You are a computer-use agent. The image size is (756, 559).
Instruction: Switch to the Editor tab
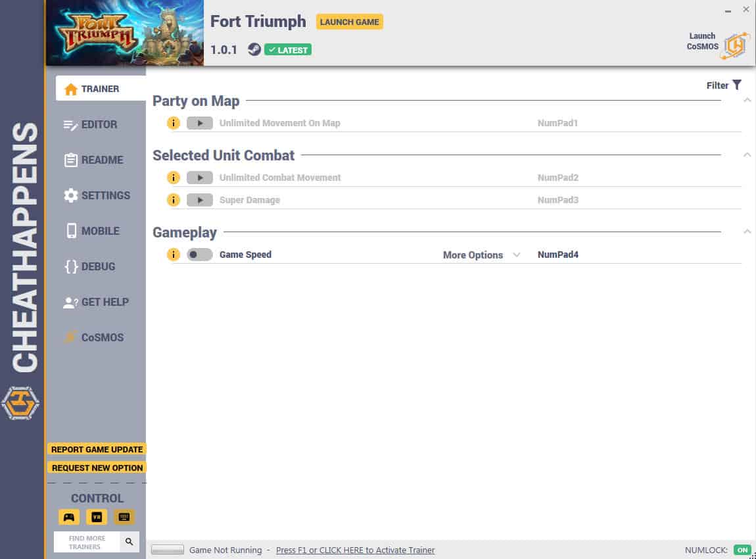(x=91, y=124)
